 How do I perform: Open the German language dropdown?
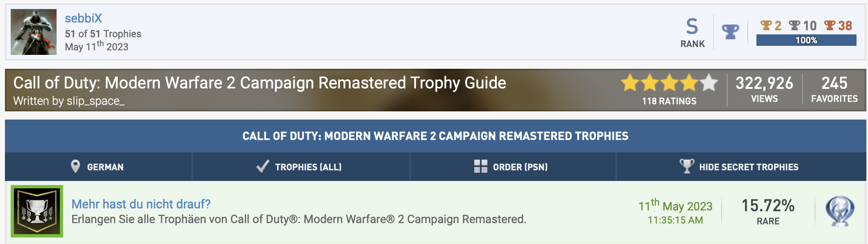coord(98,167)
